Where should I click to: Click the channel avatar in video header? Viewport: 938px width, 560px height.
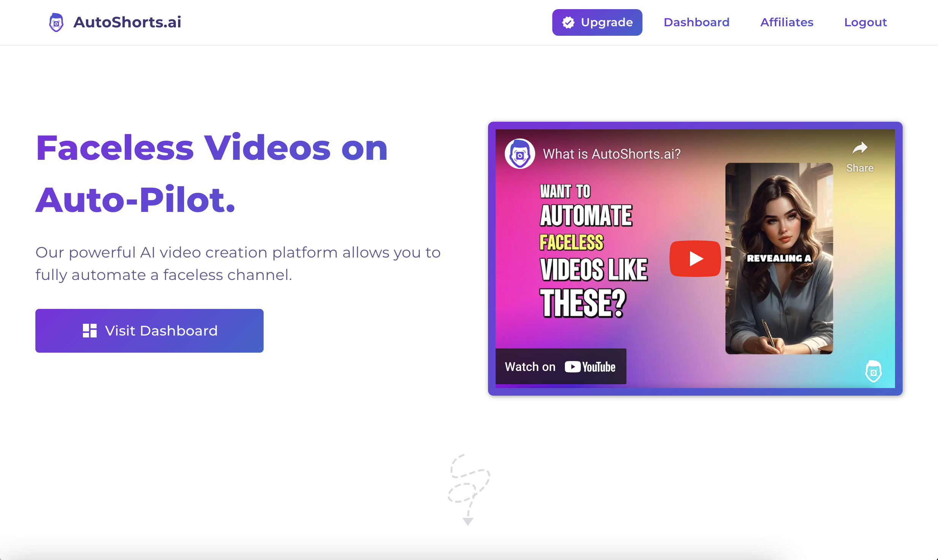pyautogui.click(x=520, y=154)
